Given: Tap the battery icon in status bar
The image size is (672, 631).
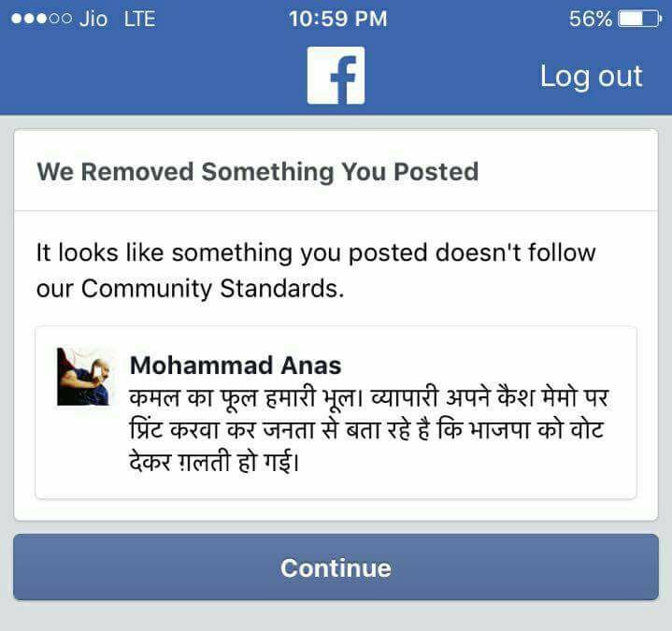Looking at the screenshot, I should pos(640,19).
